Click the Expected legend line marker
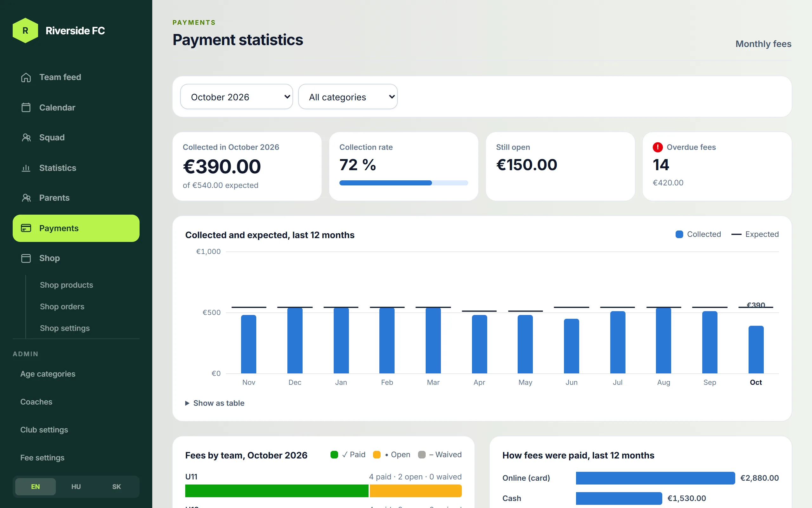812x508 pixels. (x=736, y=234)
